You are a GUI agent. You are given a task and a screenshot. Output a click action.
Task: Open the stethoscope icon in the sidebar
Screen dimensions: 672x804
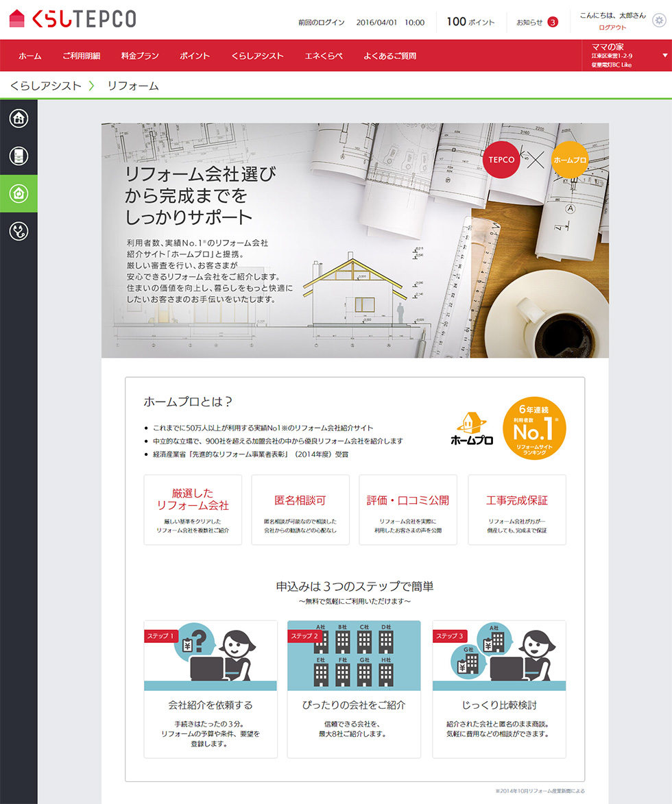click(19, 231)
